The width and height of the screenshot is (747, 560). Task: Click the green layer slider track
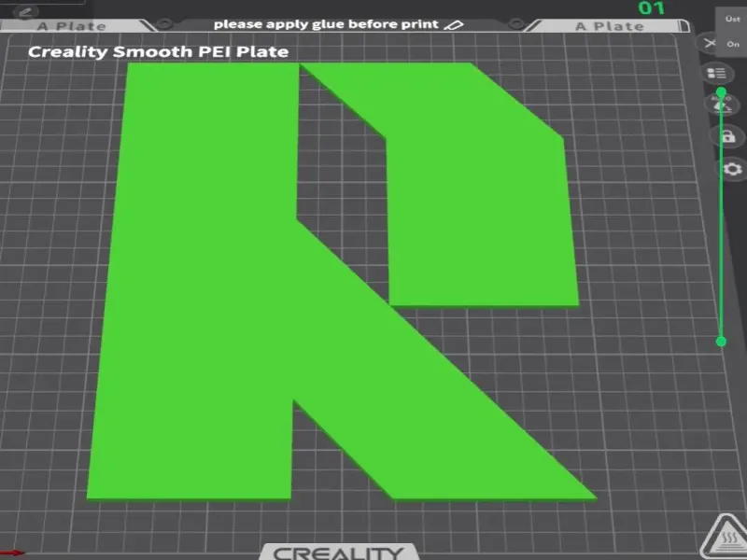pyautogui.click(x=721, y=217)
